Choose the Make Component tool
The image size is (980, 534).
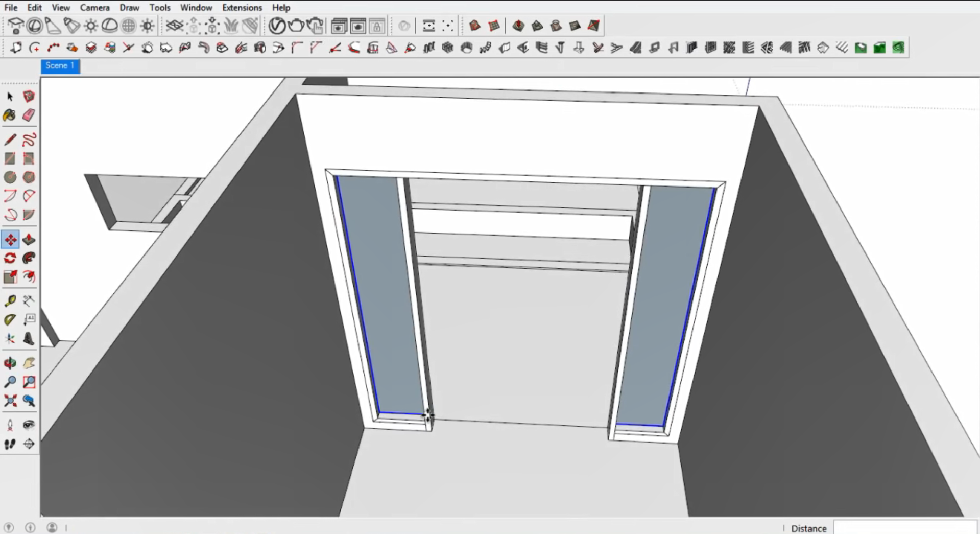tap(29, 96)
